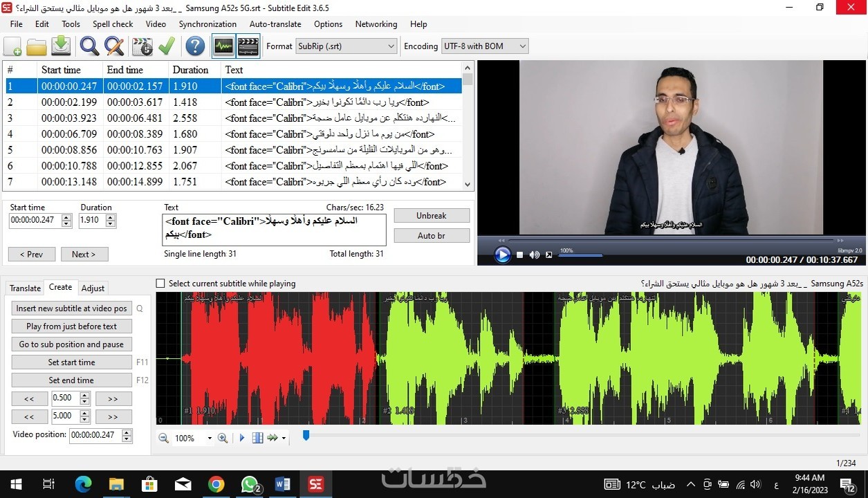
Task: Open the Auto-translate menu
Action: [275, 24]
